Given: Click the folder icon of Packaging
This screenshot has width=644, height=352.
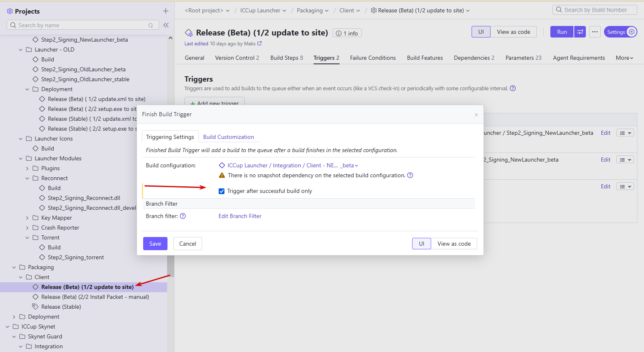Looking at the screenshot, I should click(x=22, y=267).
